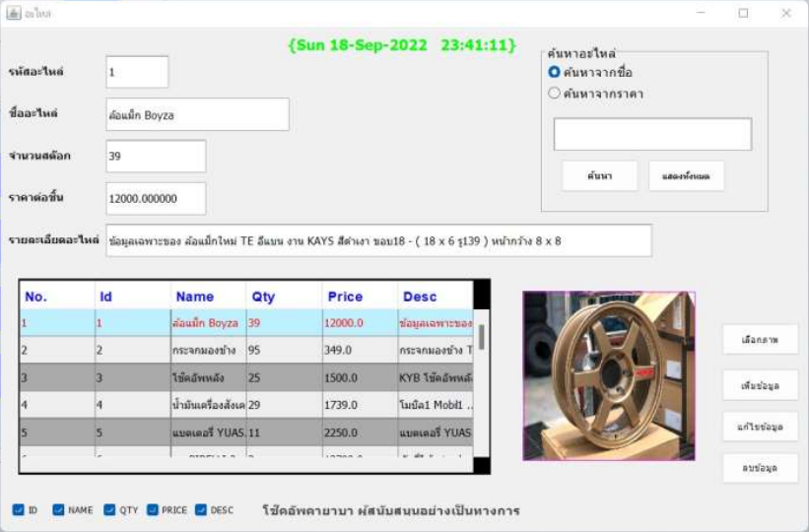Click the รายละเอียดอะไหล่ description field
This screenshot has height=532, width=809.
(x=378, y=241)
